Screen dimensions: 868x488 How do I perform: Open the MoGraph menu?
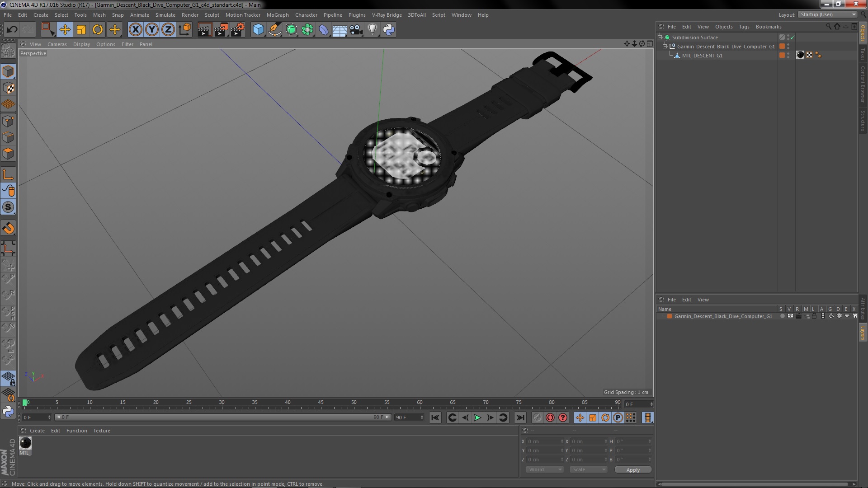(277, 14)
